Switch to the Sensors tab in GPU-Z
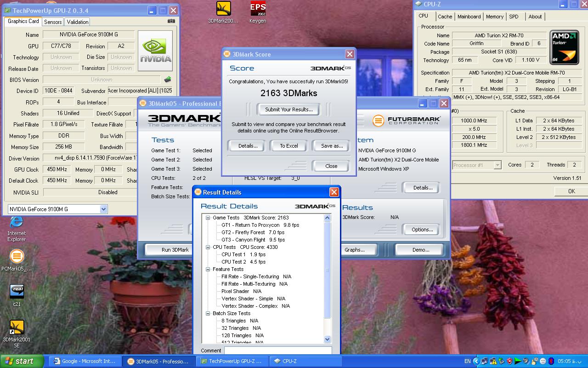588x368 pixels. 53,22
